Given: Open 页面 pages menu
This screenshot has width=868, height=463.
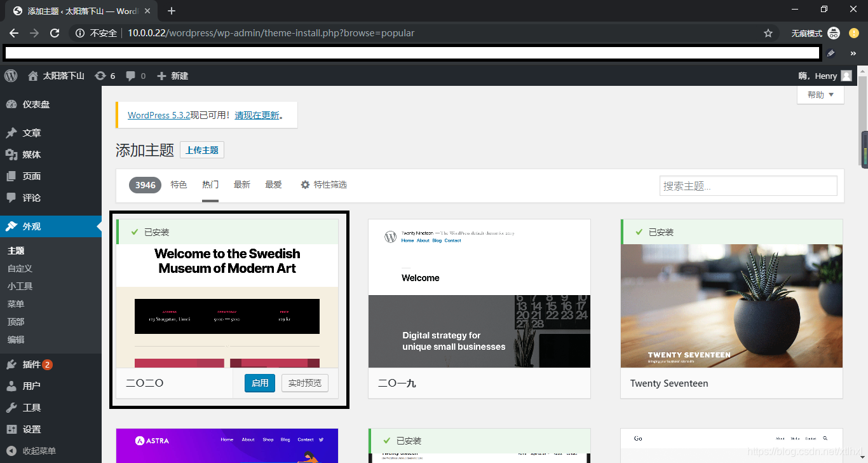Looking at the screenshot, I should click(51, 176).
